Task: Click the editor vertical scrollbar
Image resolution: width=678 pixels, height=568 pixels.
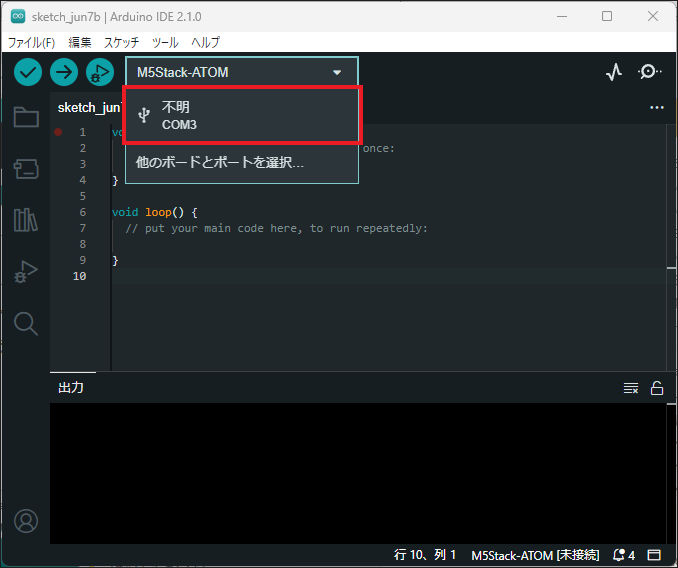Action: 672,247
